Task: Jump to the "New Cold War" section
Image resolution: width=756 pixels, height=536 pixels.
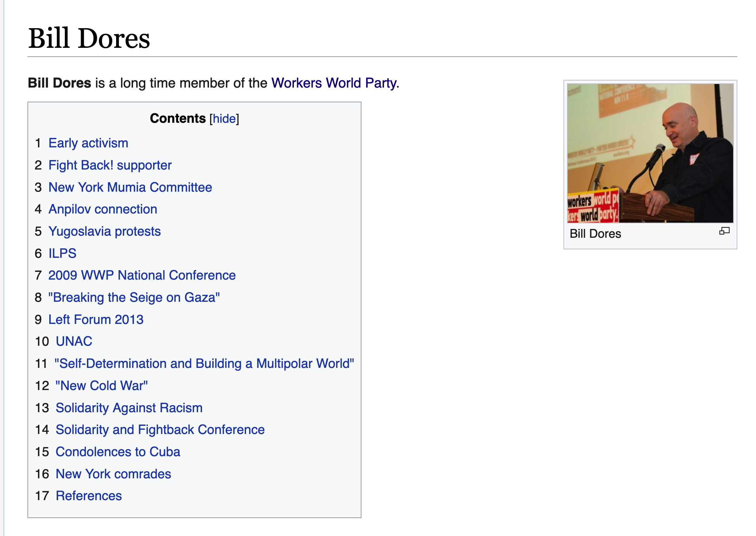Action: point(102,386)
